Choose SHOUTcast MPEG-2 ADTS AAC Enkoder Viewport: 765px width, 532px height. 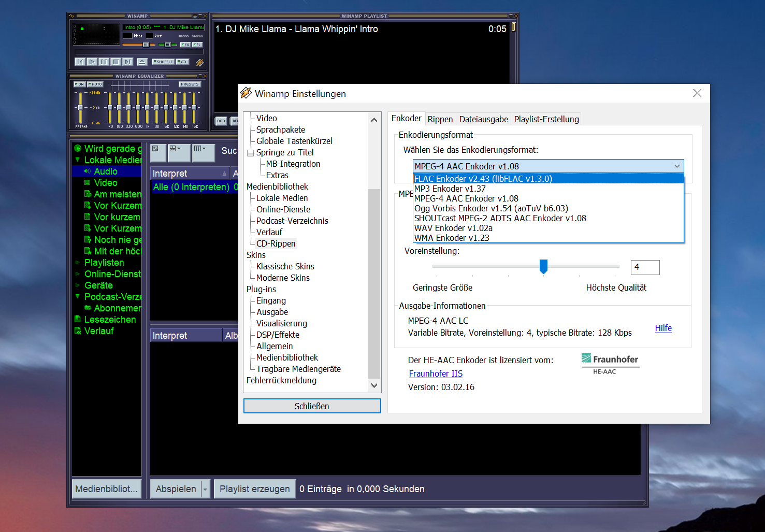click(x=549, y=218)
